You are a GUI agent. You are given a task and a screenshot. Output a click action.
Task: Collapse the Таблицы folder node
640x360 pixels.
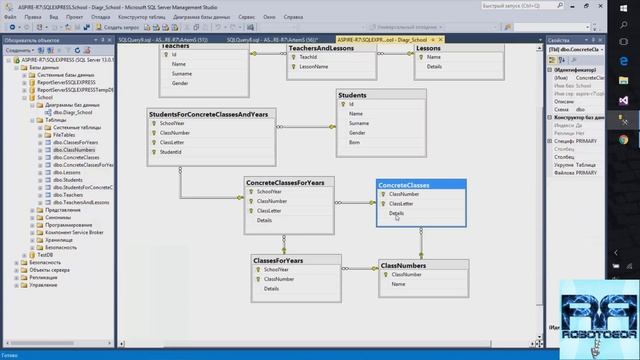(32, 120)
